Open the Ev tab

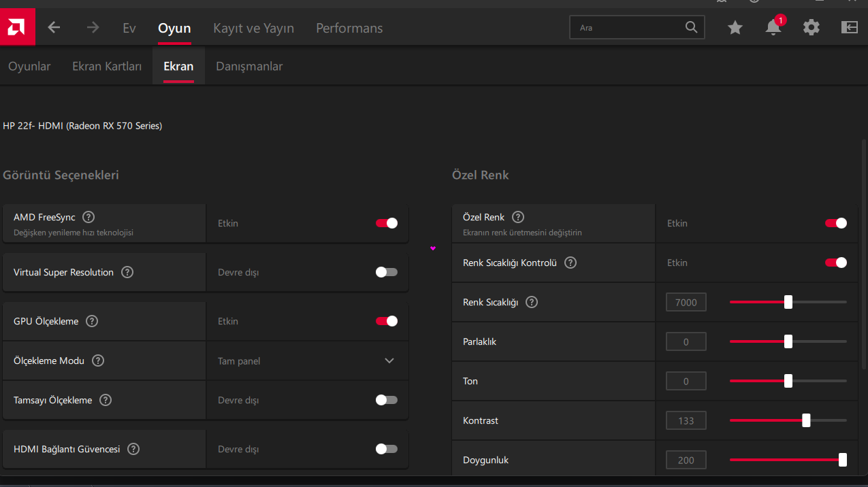[129, 28]
